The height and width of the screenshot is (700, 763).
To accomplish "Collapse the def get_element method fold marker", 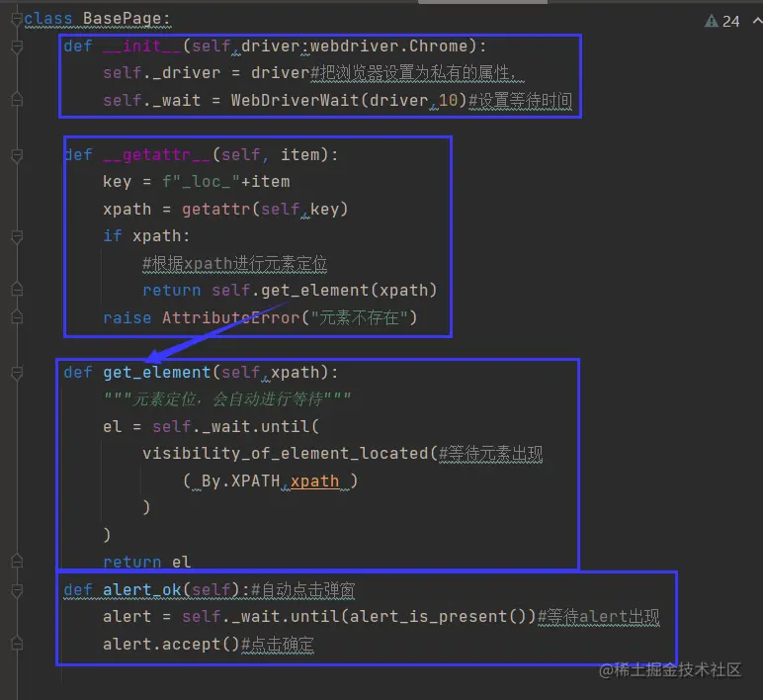I will (x=17, y=373).
